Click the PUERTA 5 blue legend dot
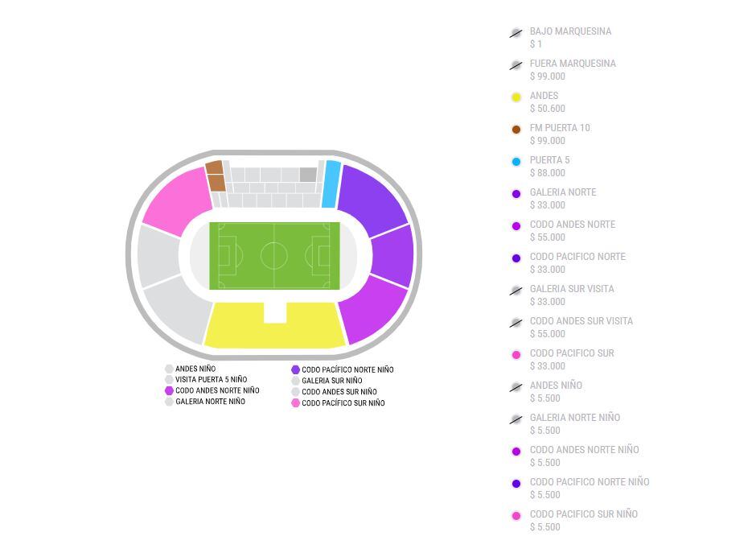 (x=516, y=162)
